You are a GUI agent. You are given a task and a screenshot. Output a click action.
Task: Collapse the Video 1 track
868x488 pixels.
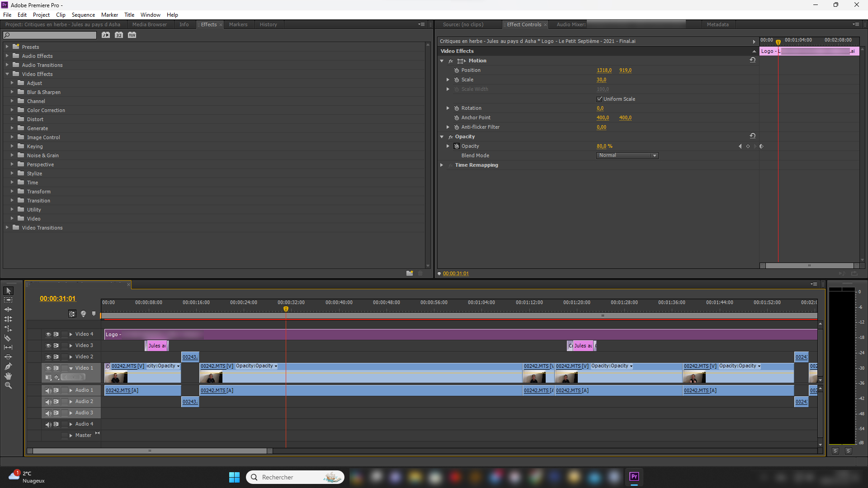click(x=71, y=368)
